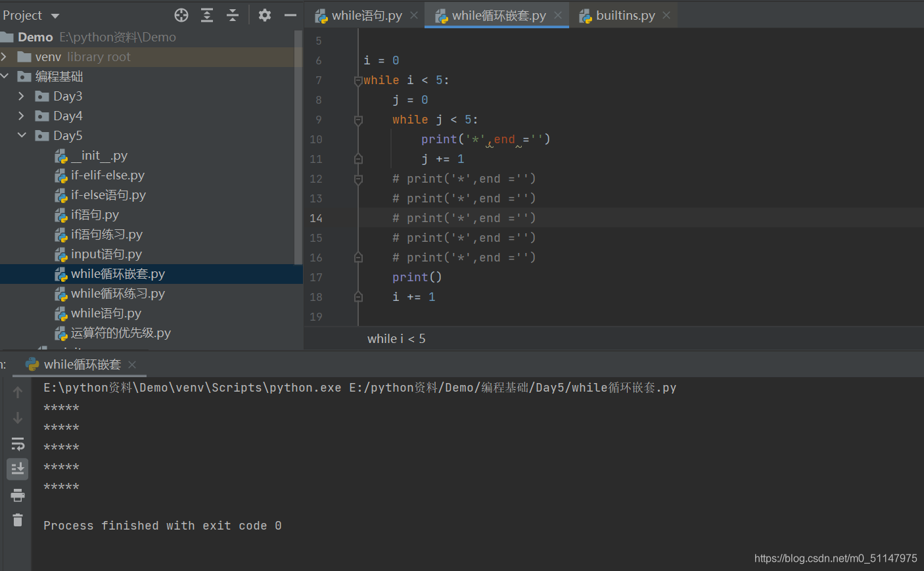The image size is (924, 571).
Task: Click 'j += 1' on line 11
Action: point(442,159)
